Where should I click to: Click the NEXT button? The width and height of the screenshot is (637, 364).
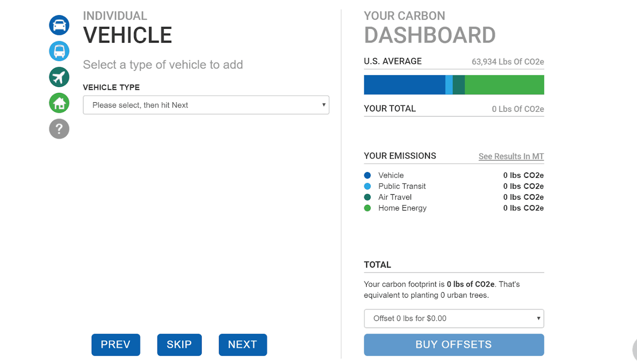pyautogui.click(x=242, y=345)
